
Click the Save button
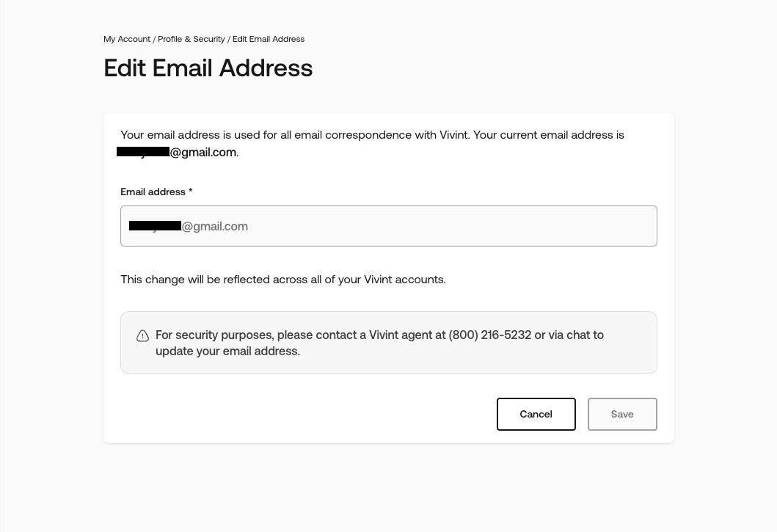[621, 414]
